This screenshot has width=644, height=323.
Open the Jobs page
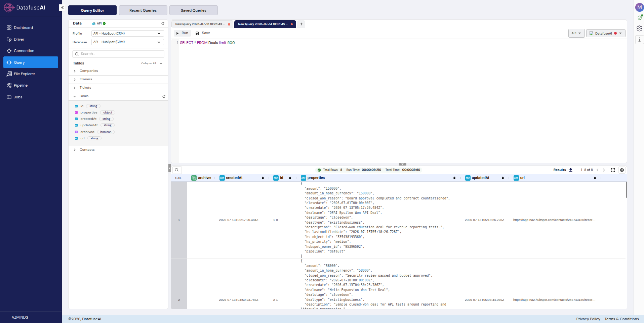pos(31,97)
